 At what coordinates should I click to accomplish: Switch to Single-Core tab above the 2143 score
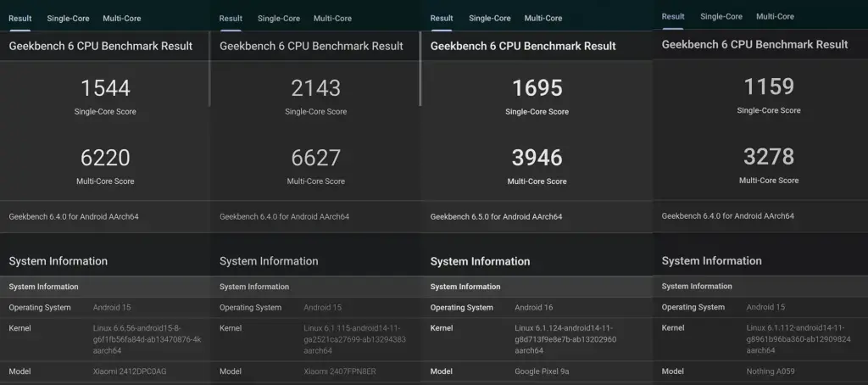(x=279, y=19)
